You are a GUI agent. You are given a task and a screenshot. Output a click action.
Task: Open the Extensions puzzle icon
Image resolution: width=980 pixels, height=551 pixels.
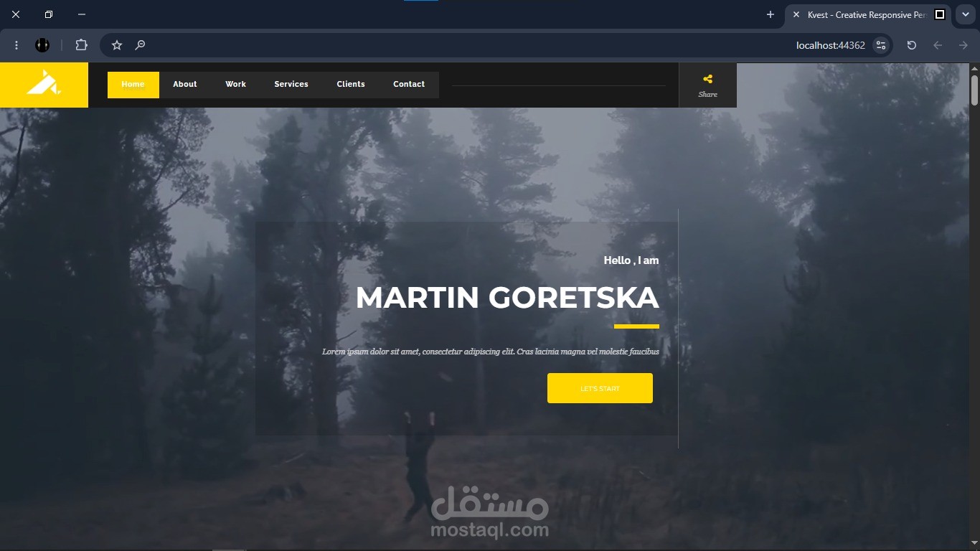click(x=81, y=45)
